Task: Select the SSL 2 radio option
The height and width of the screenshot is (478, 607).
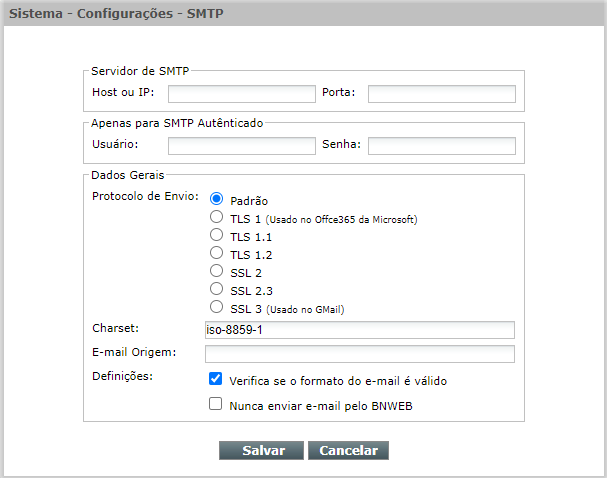Action: [216, 271]
